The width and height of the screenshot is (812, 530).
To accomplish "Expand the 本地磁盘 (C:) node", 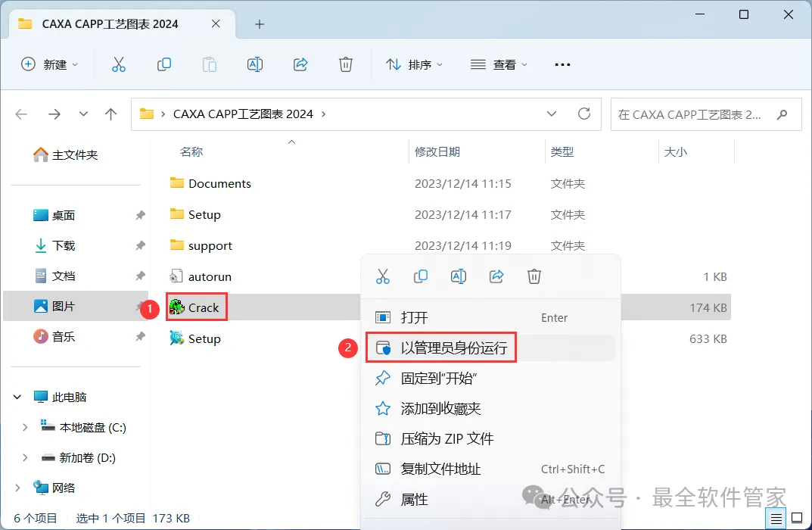I will point(25,428).
